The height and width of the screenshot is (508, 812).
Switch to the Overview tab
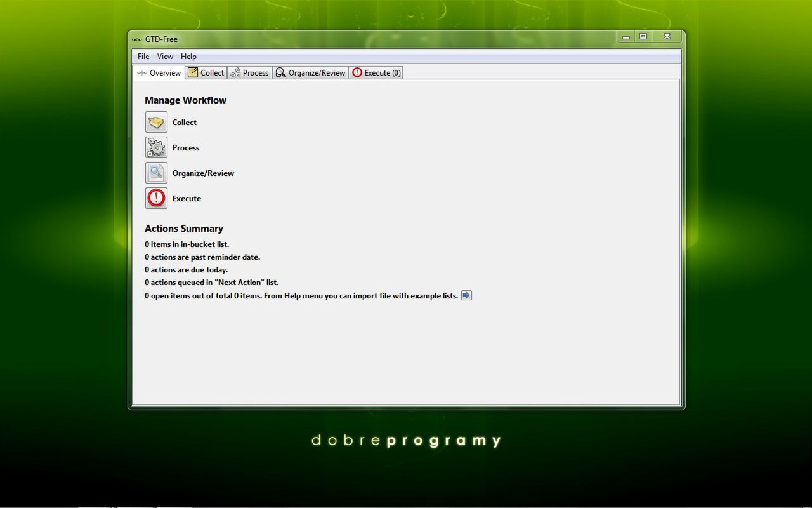pyautogui.click(x=159, y=72)
